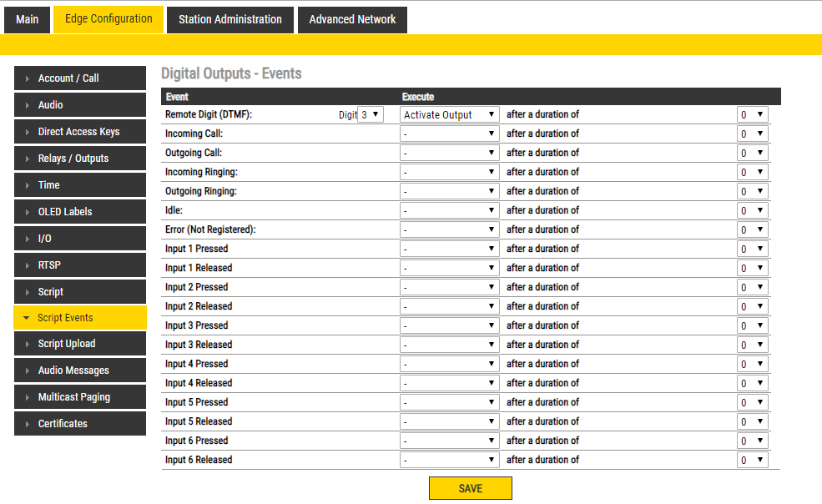Open Multicast Paging sidebar section
The height and width of the screenshot is (504, 822).
(x=80, y=397)
